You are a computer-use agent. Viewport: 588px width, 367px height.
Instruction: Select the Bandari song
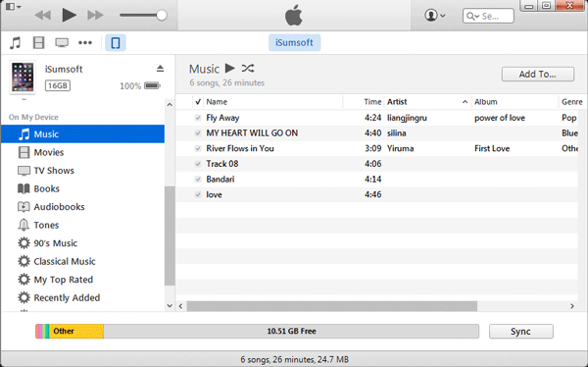tap(220, 180)
